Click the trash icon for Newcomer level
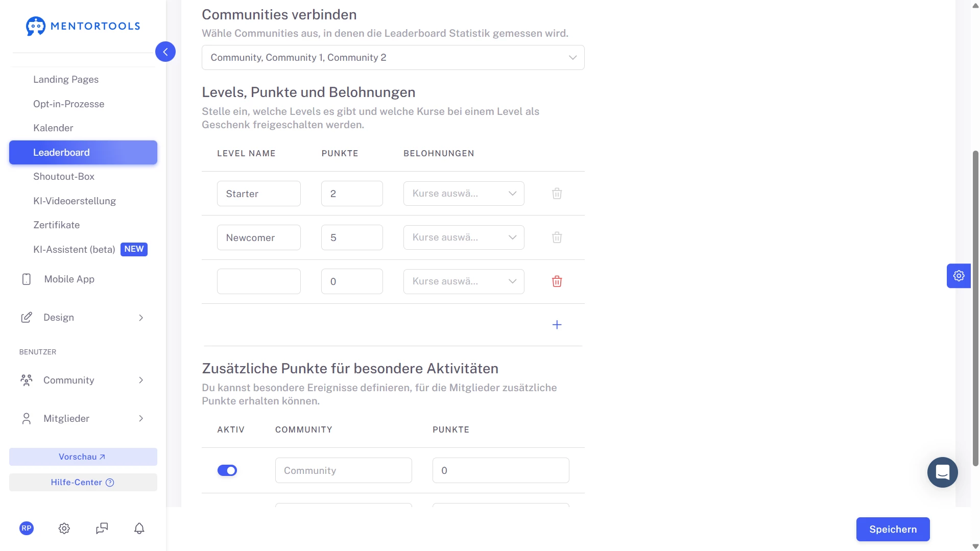 tap(557, 237)
